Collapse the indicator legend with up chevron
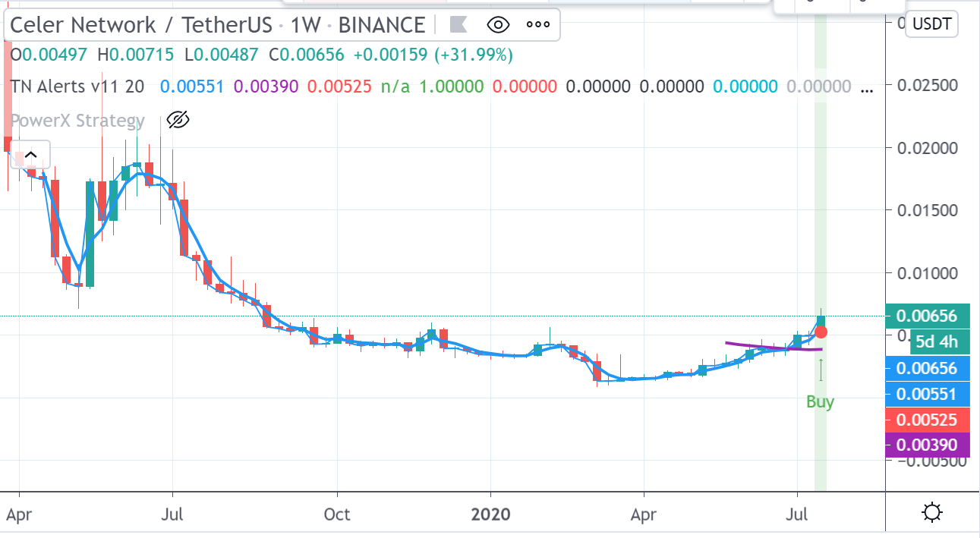The height and width of the screenshot is (538, 980). point(30,156)
